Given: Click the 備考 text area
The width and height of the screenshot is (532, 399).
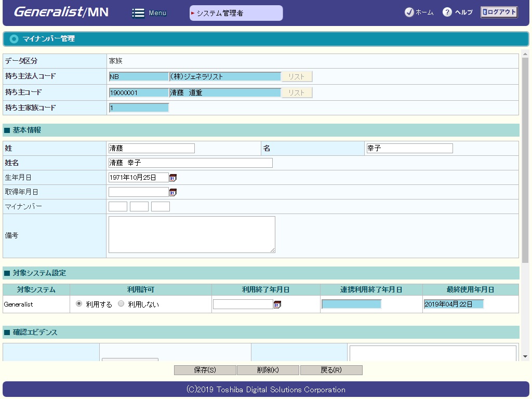Looking at the screenshot, I should (x=192, y=235).
